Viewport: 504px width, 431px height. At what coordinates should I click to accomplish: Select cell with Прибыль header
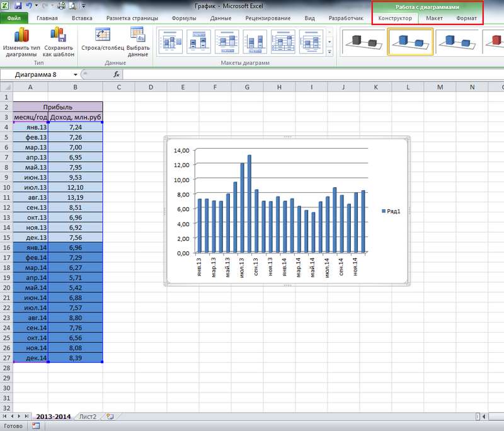pyautogui.click(x=58, y=107)
